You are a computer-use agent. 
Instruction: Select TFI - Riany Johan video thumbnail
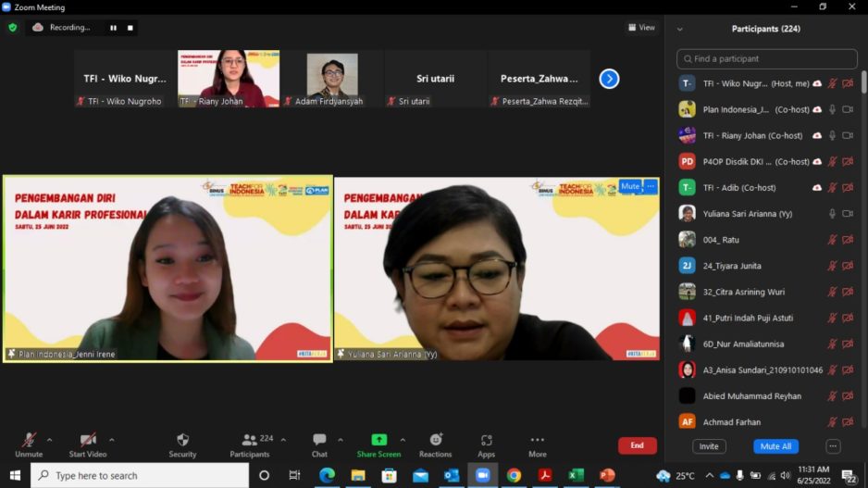pos(229,79)
